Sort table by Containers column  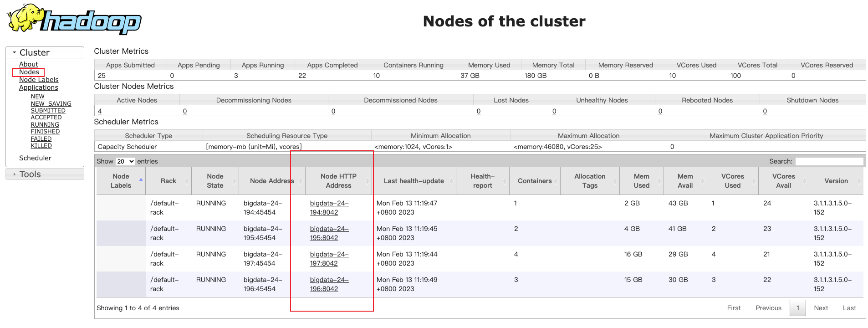[535, 181]
